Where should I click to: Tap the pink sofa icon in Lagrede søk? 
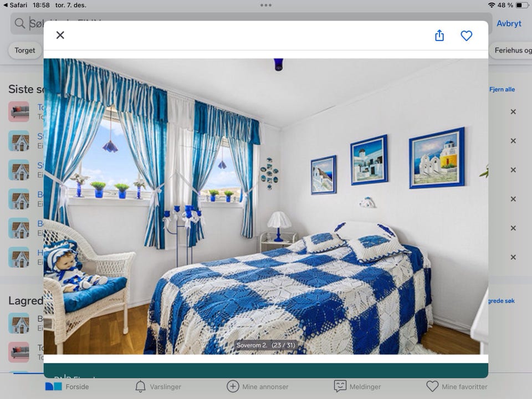(19, 352)
